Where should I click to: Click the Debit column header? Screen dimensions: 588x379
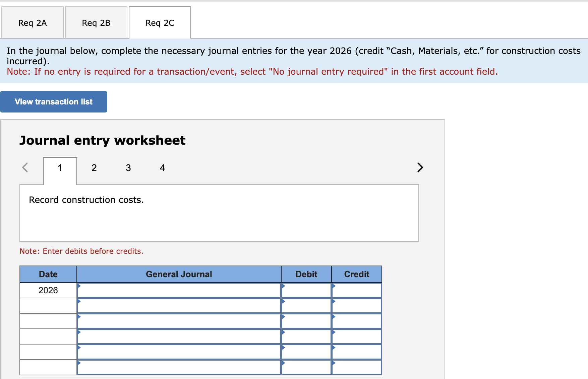[306, 274]
